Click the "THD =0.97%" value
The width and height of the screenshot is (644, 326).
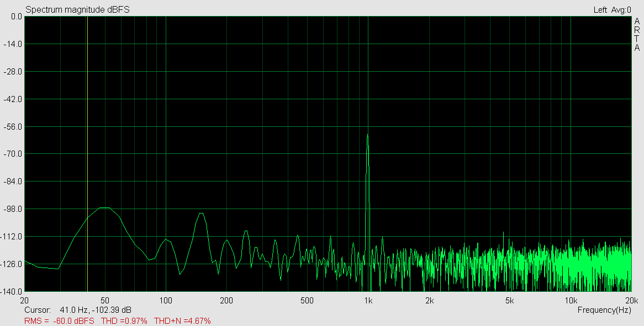tap(124, 320)
